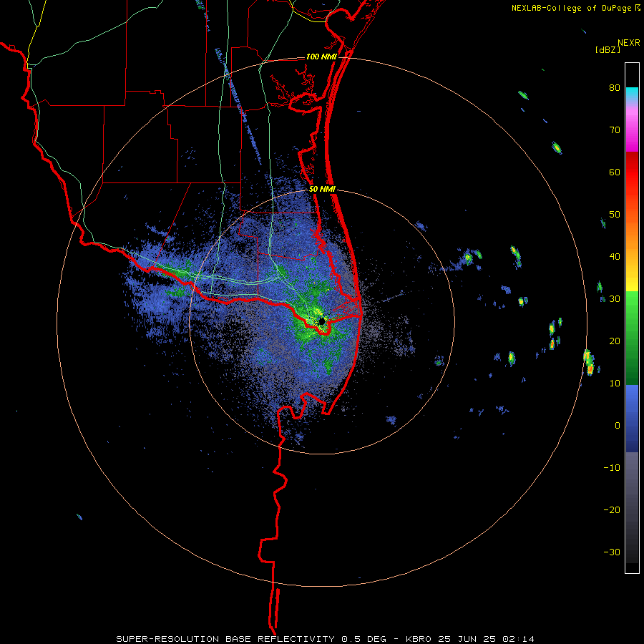Click the 0 value on the dBZ scale
Screen dimensions: 644x644
618,426
